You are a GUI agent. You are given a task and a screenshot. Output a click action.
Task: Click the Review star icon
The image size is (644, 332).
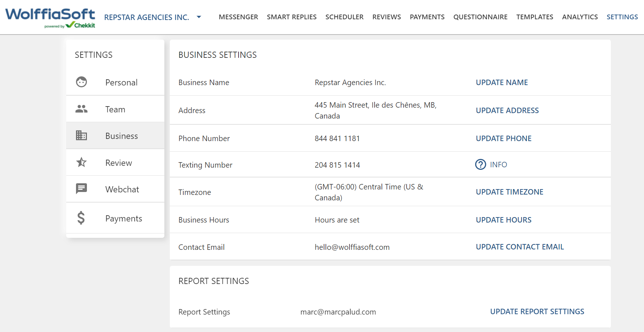81,162
